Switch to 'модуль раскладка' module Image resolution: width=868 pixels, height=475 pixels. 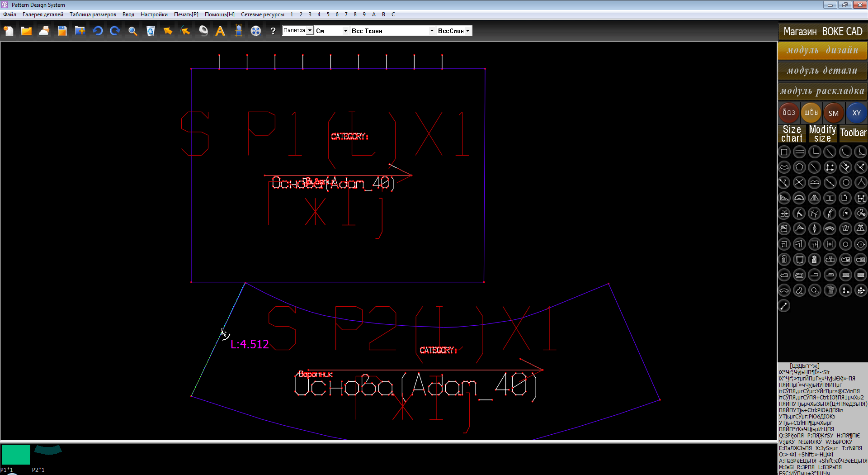click(822, 91)
